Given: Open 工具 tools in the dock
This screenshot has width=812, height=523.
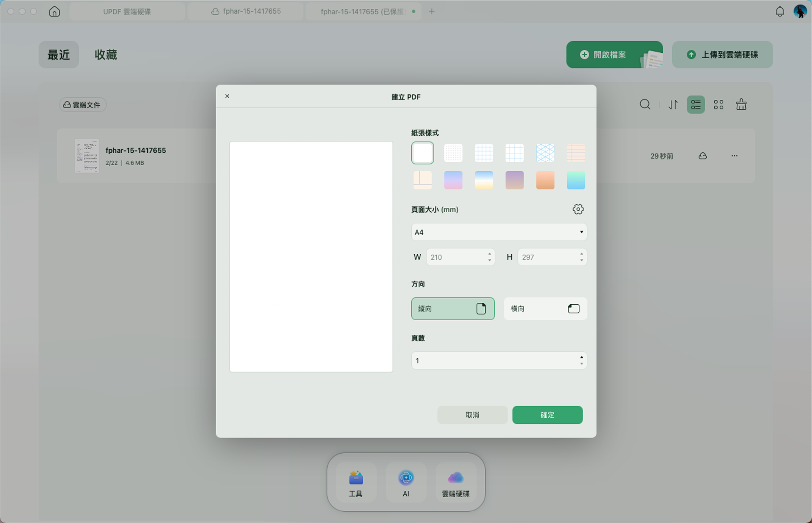Looking at the screenshot, I should pos(356,482).
